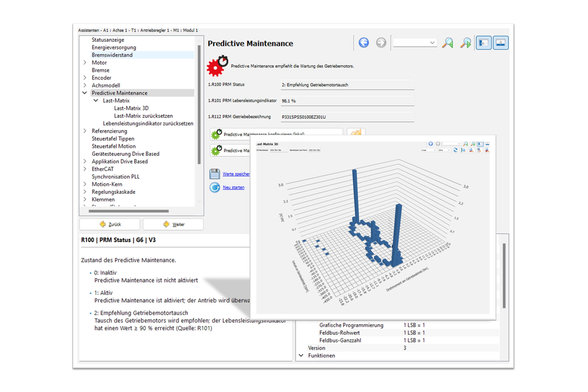Expand the Klemmen tree node
Screen dimensions: 588x392
pos(85,200)
